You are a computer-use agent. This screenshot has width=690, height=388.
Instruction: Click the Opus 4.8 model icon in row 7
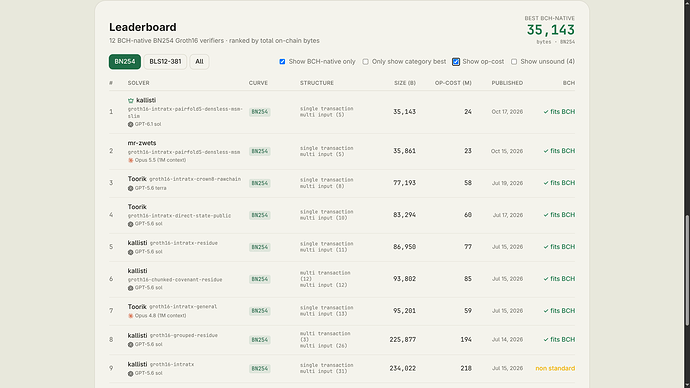click(130, 316)
